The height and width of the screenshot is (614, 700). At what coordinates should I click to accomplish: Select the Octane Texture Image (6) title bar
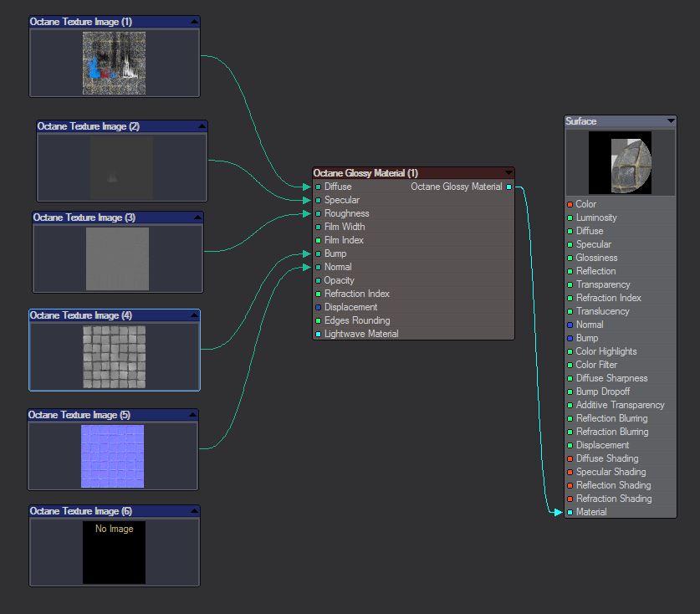[115, 511]
